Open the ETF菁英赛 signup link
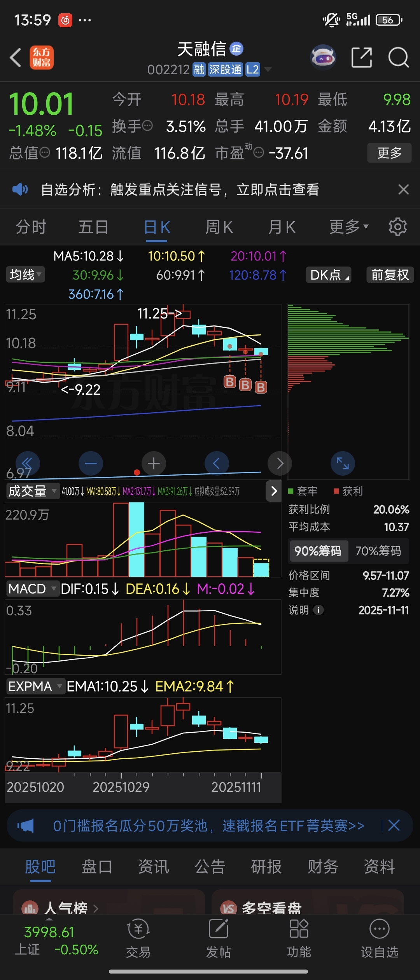The height and width of the screenshot is (980, 420). (208, 825)
